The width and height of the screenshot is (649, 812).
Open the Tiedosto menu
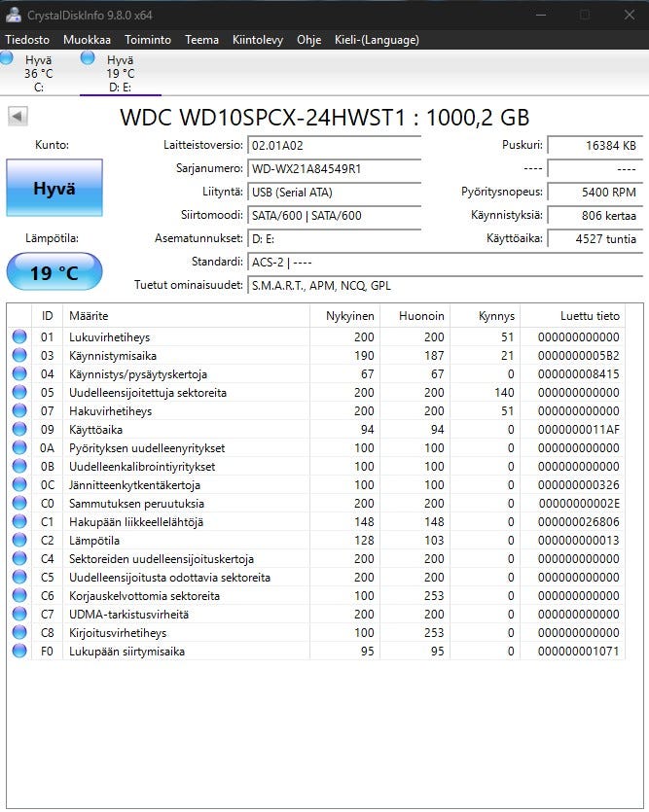[27, 40]
